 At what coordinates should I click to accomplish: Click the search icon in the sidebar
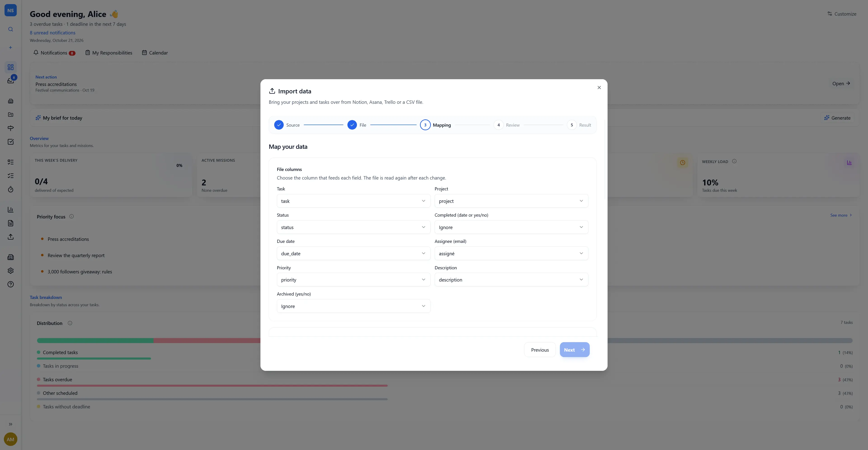coord(10,29)
